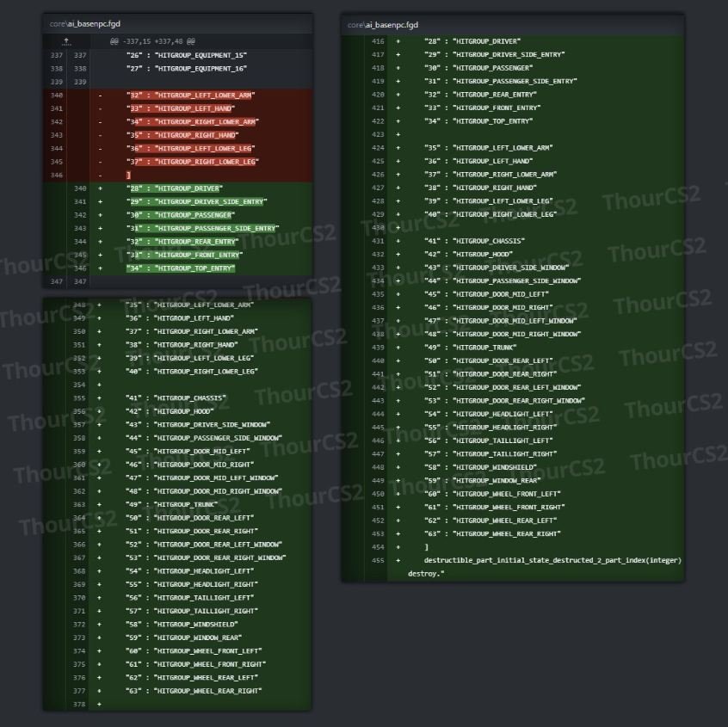Expand hidden lines above with the up-arrow icon

[66, 41]
